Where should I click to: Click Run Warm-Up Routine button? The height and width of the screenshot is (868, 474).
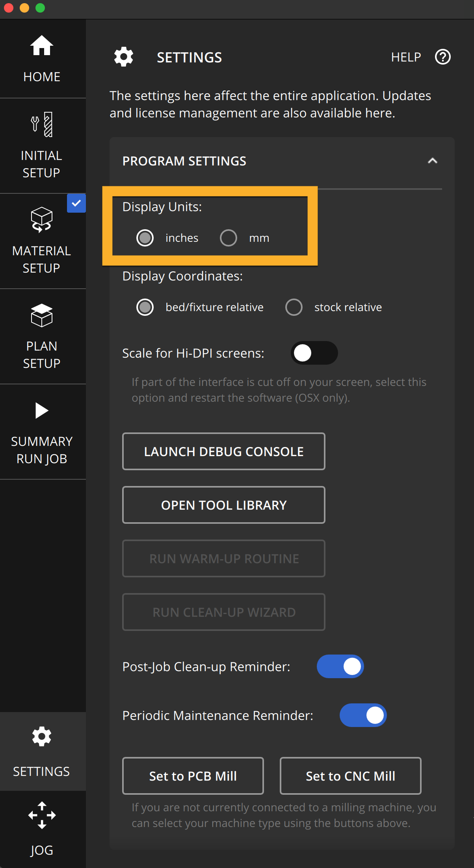click(x=224, y=558)
